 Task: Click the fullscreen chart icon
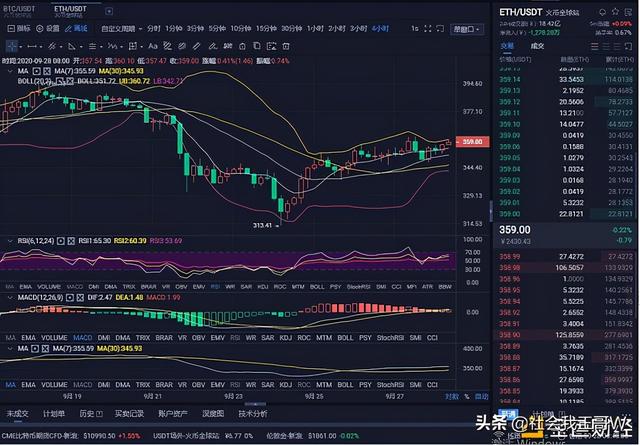click(427, 29)
